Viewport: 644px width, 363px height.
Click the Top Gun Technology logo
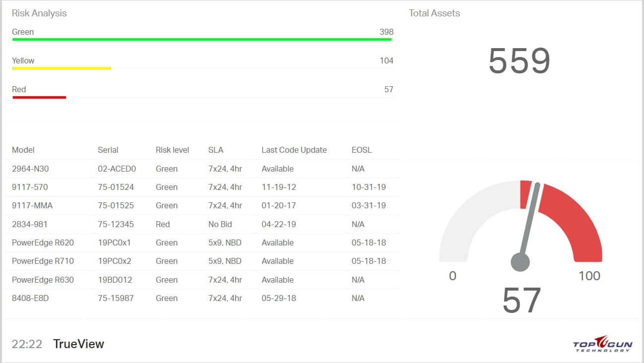tap(603, 344)
